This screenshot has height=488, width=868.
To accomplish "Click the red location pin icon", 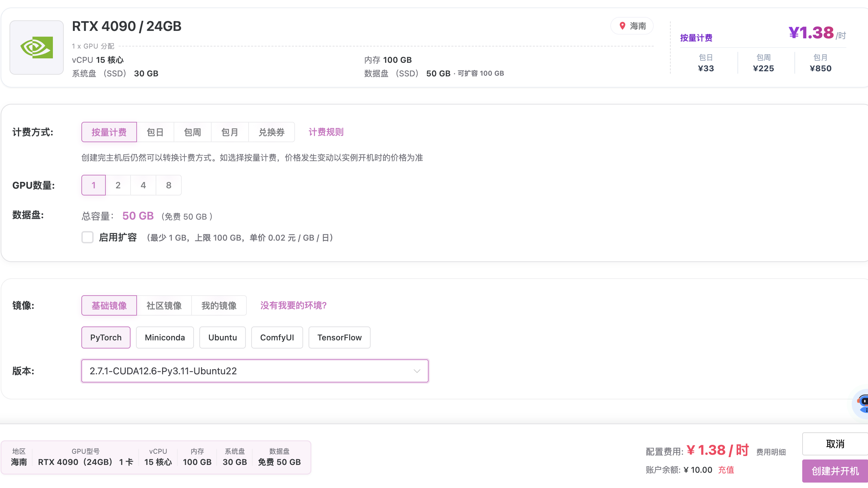I will 622,26.
